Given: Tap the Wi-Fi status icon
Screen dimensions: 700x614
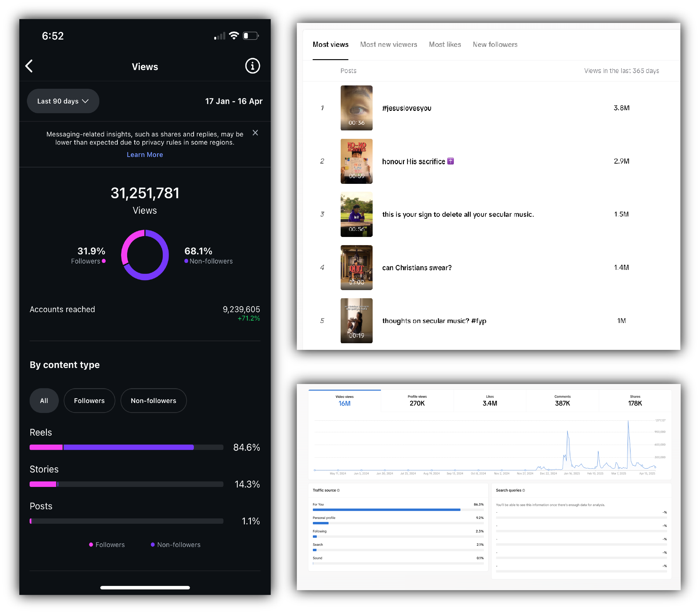Looking at the screenshot, I should pyautogui.click(x=234, y=36).
